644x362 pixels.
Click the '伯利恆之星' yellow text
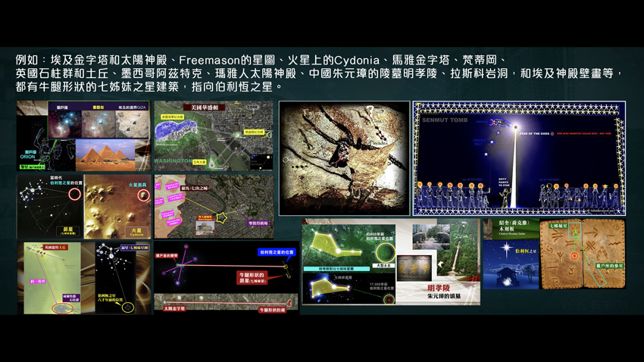click(x=526, y=251)
